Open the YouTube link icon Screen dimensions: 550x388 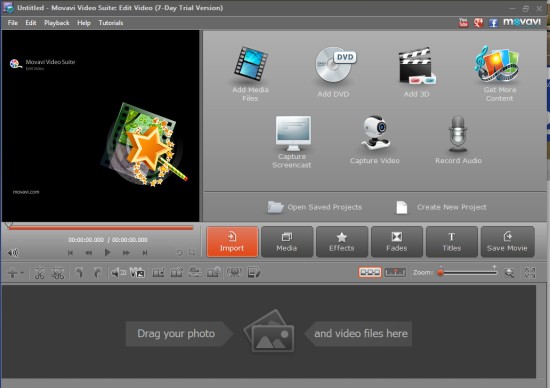463,22
